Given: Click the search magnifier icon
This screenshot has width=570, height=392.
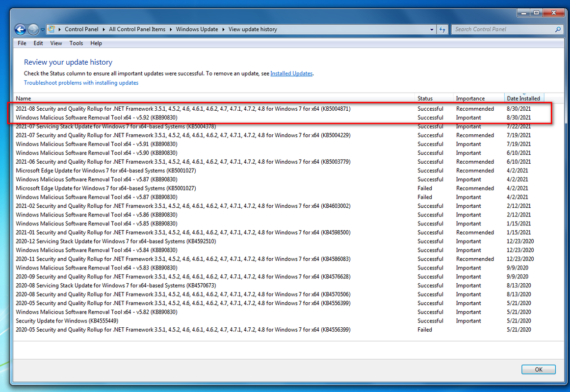Looking at the screenshot, I should coord(558,29).
